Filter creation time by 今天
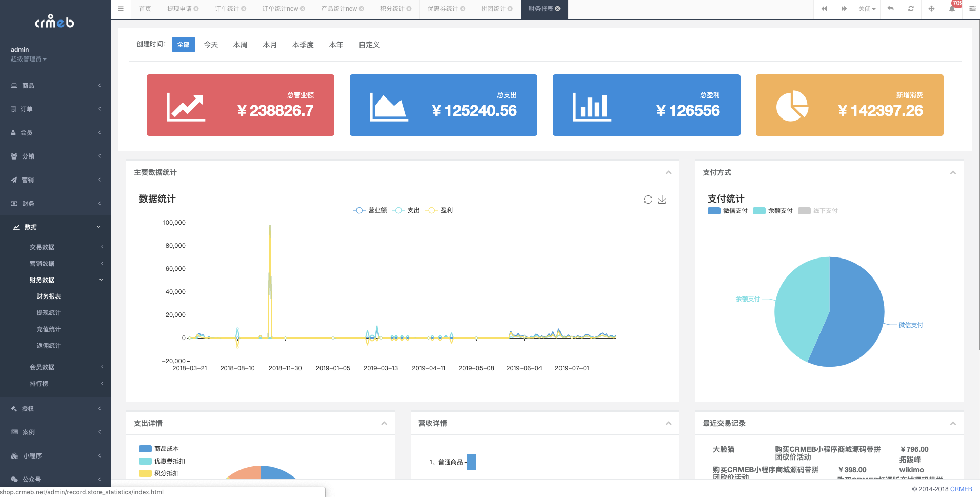The height and width of the screenshot is (497, 980). tap(211, 45)
